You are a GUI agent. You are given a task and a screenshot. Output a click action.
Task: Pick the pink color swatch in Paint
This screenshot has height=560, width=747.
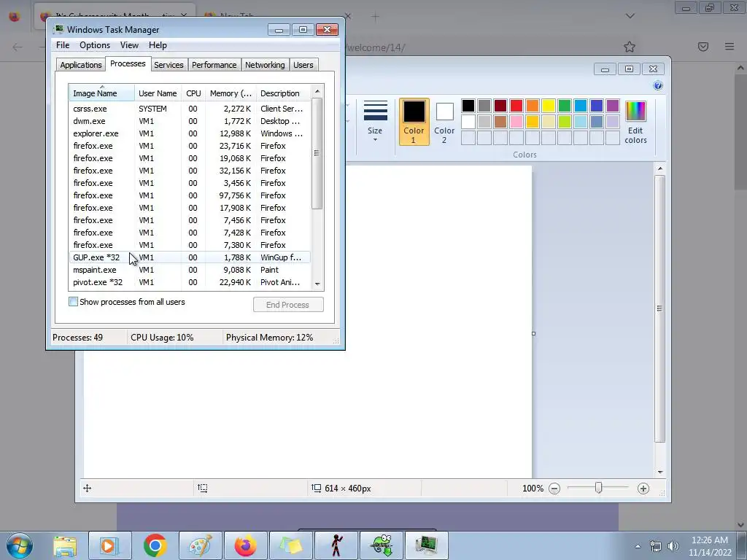(x=516, y=122)
